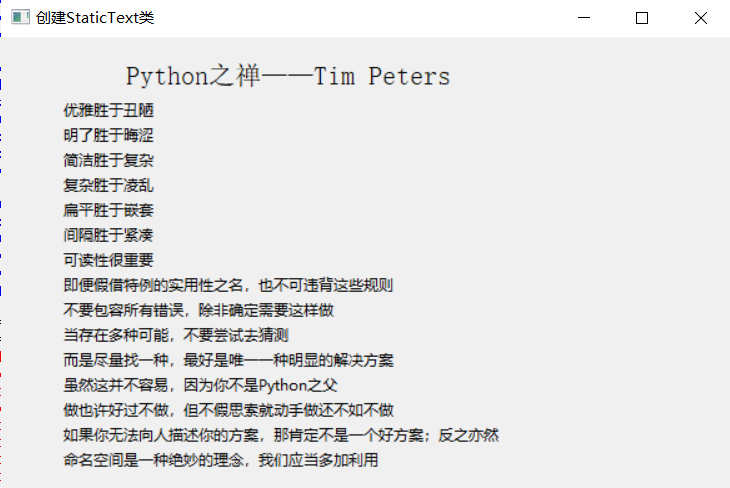Minimize the 创建StaticText类 window
The image size is (730, 488).
click(x=585, y=18)
